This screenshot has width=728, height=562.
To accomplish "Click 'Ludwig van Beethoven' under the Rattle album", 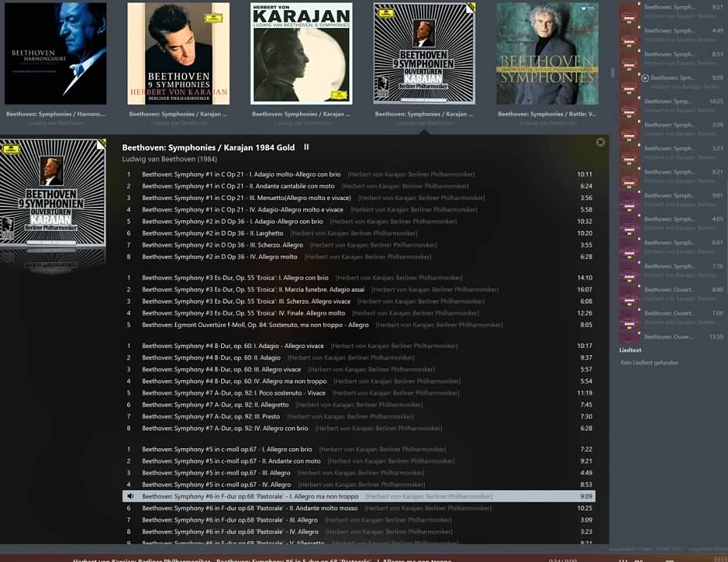I will (547, 123).
